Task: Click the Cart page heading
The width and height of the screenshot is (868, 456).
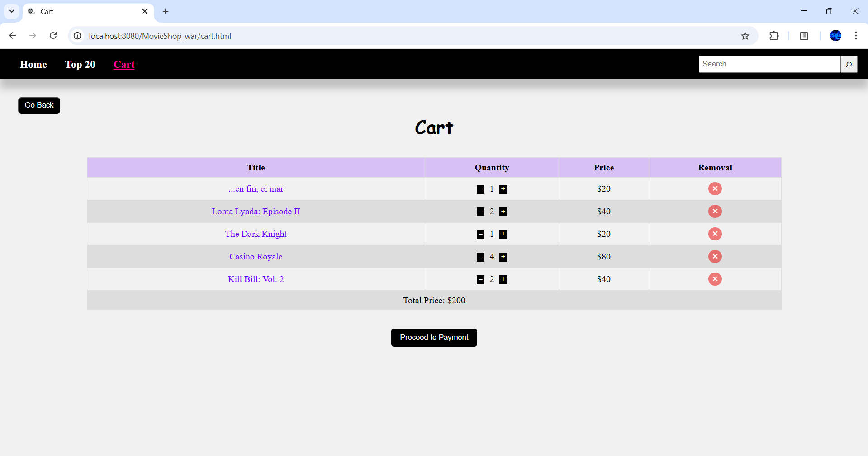Action: point(434,128)
